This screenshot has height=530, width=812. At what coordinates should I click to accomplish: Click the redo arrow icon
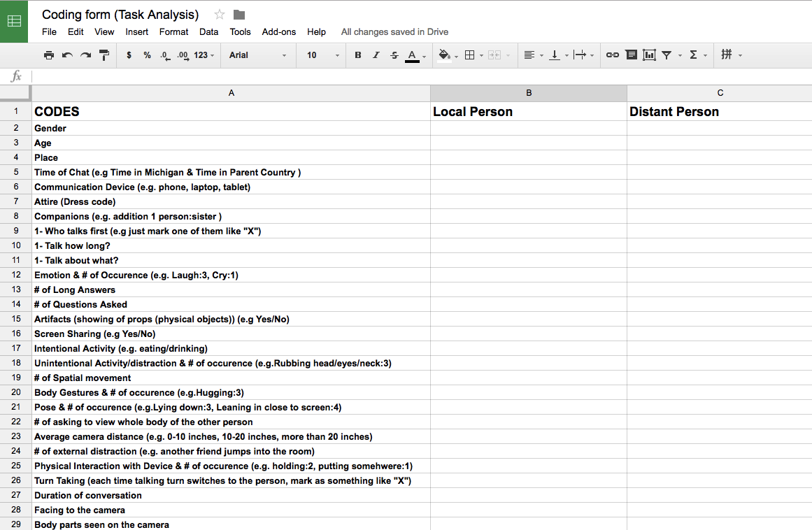coord(85,55)
